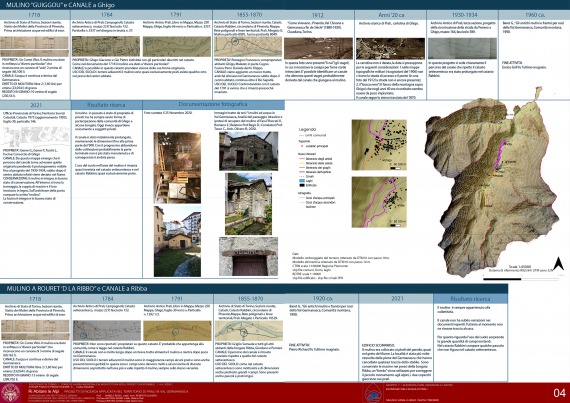Click the stone doorway photo with MOLINO lintel

[249, 257]
